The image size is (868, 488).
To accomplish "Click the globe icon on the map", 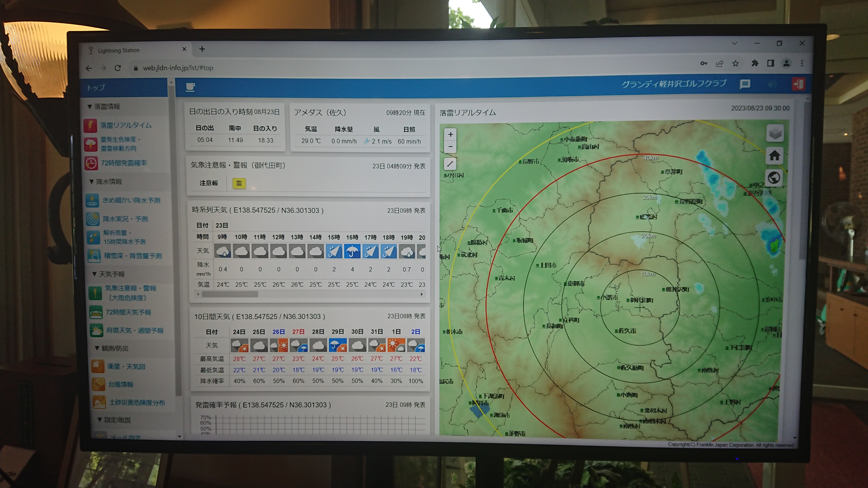I will (x=774, y=178).
